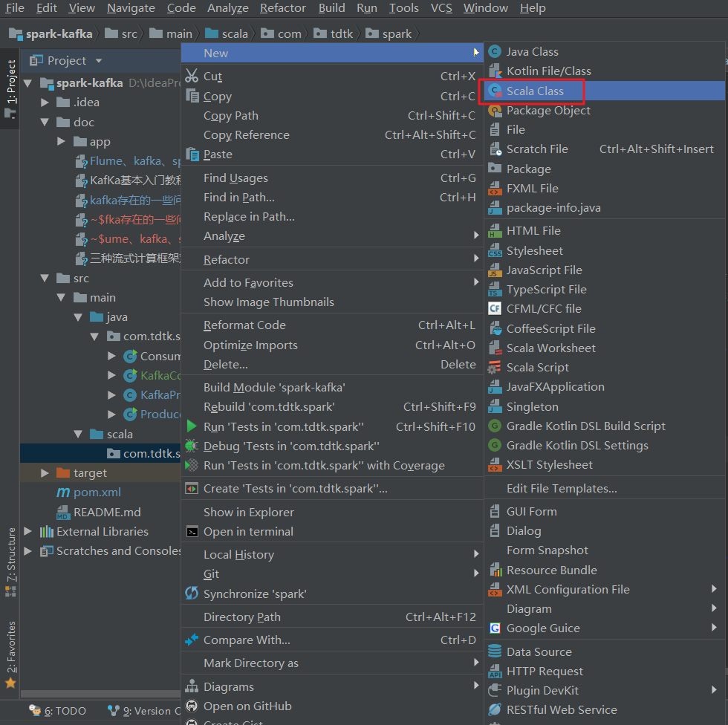Image resolution: width=728 pixels, height=725 pixels.
Task: Click the TypeScript File icon
Action: (x=495, y=290)
